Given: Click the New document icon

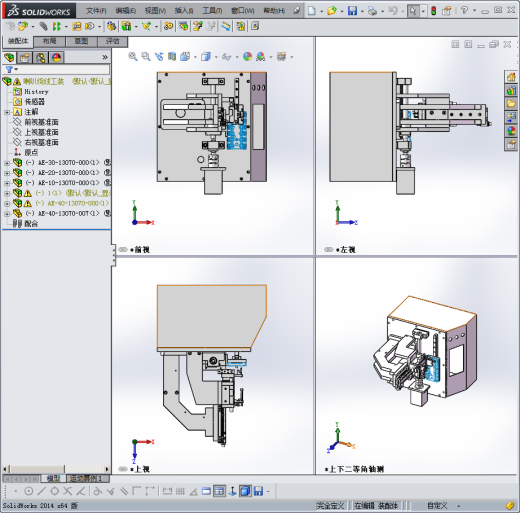Looking at the screenshot, I should 312,11.
